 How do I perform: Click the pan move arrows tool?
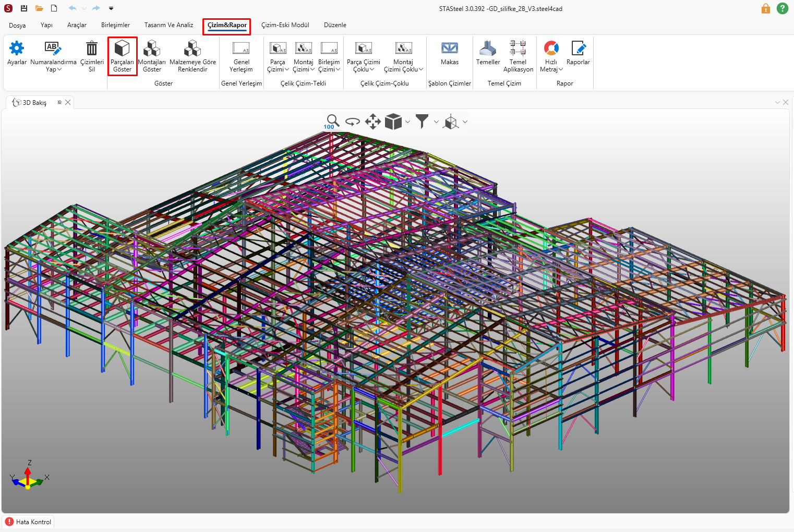(x=372, y=122)
